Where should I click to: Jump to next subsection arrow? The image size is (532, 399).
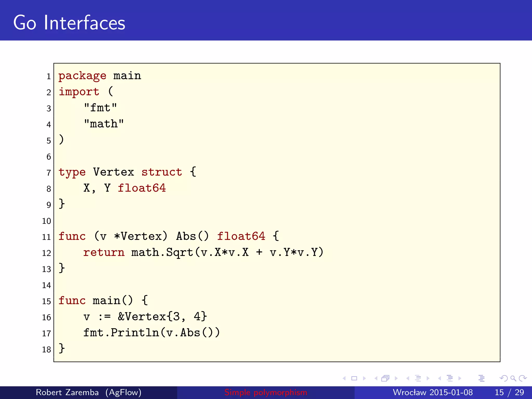[428, 378]
